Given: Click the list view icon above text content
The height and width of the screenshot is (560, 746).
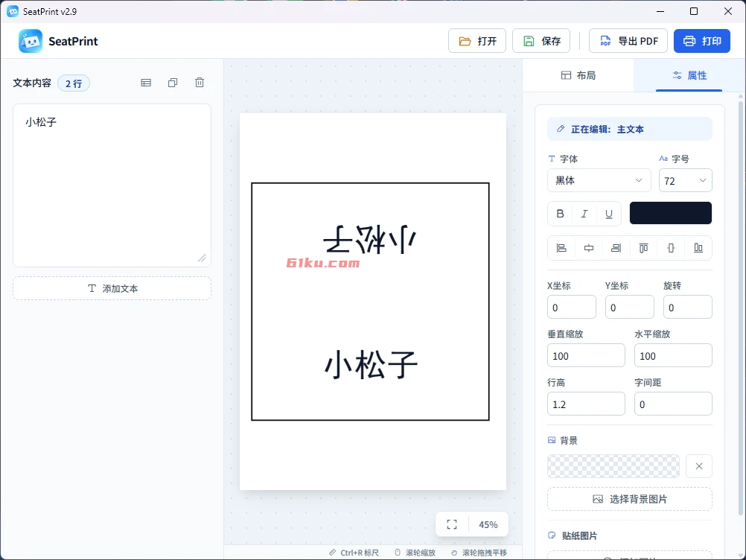Looking at the screenshot, I should (x=146, y=83).
